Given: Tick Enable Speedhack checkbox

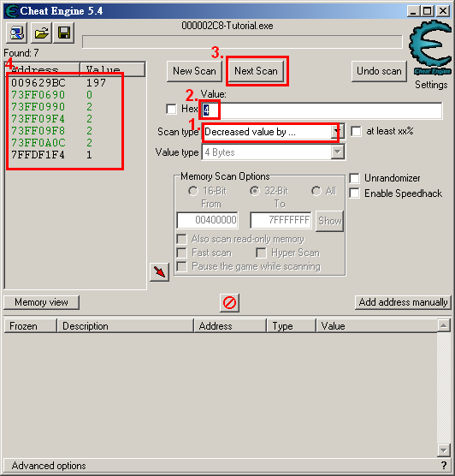Looking at the screenshot, I should point(355,193).
